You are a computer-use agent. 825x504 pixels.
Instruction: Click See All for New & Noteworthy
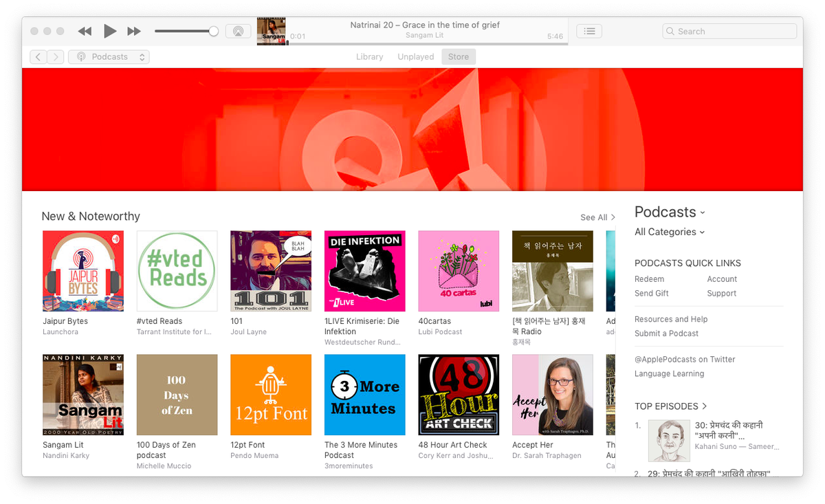coord(597,217)
